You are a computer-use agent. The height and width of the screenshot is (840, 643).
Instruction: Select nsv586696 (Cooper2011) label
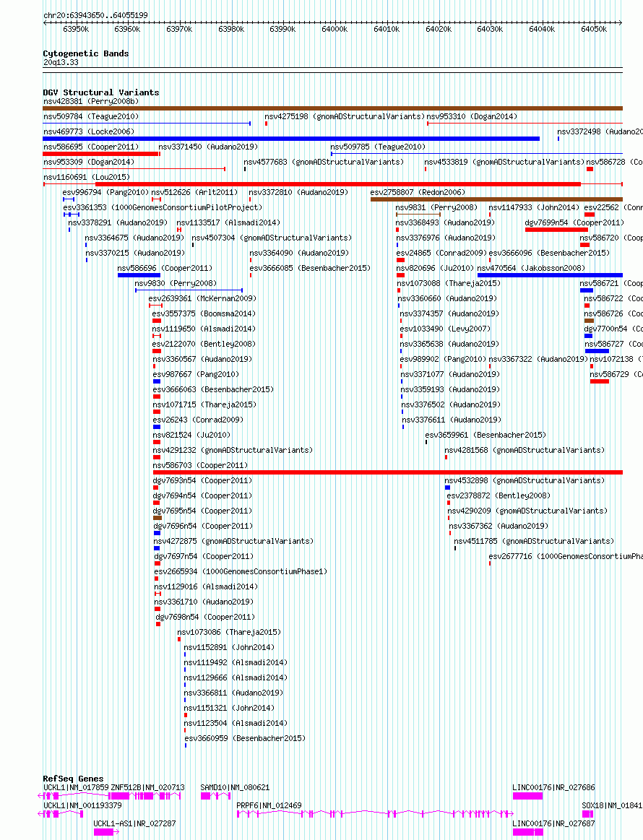click(x=165, y=268)
